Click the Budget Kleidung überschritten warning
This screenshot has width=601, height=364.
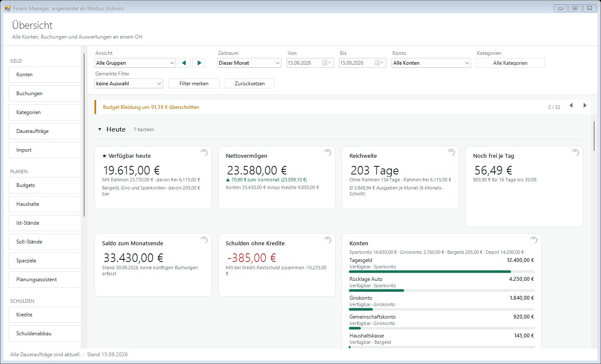(x=151, y=107)
